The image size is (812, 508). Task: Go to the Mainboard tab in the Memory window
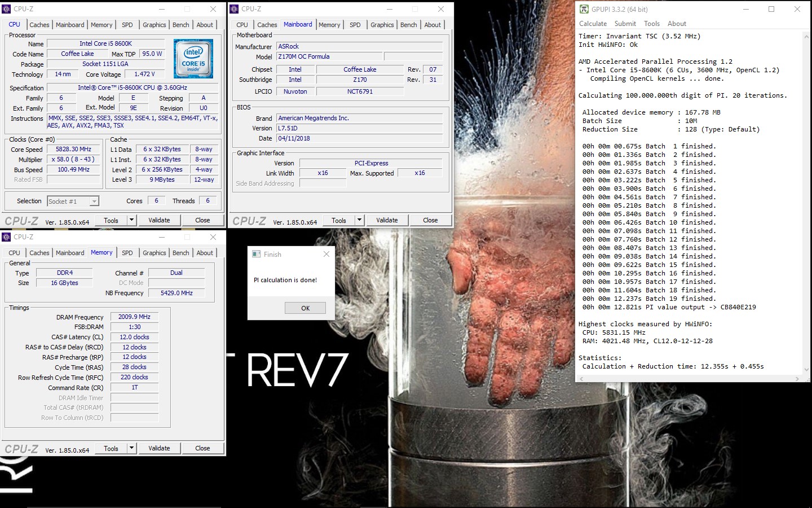tap(70, 253)
